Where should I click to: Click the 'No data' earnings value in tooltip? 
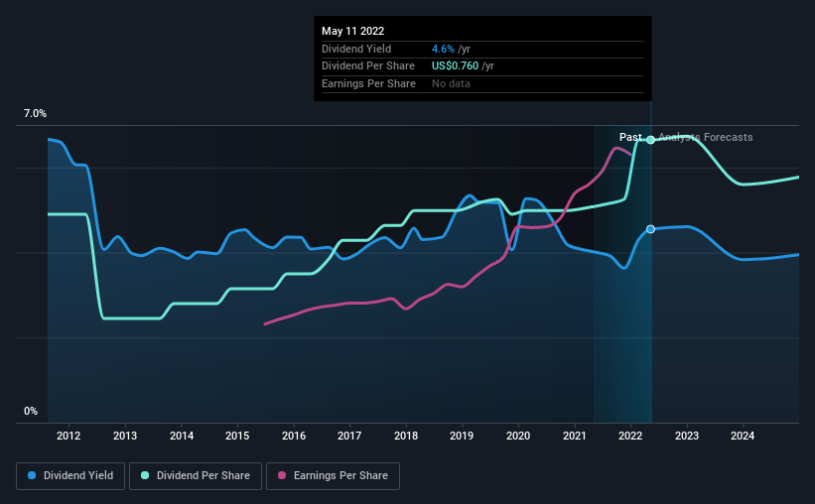pos(451,83)
